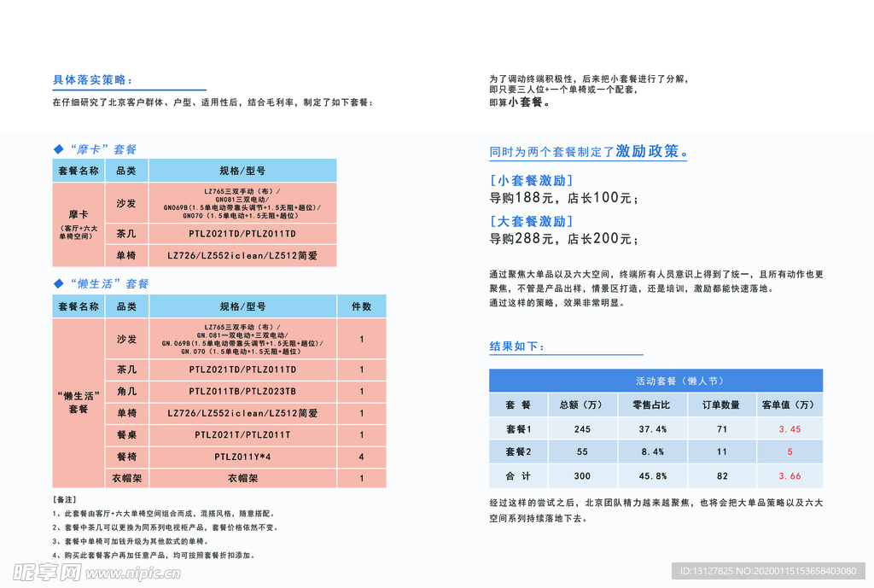Select order count "71" cell
Viewport: 874px width, 588px height.
[722, 429]
